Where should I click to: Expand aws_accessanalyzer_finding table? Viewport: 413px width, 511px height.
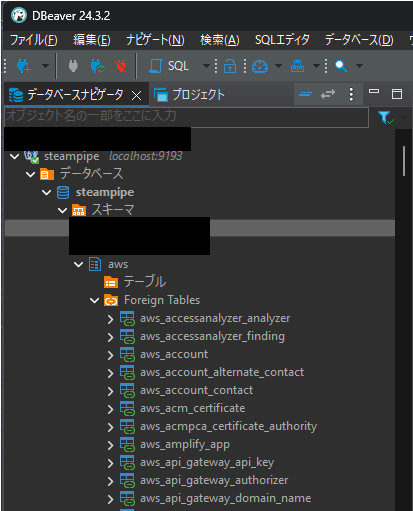pos(110,337)
